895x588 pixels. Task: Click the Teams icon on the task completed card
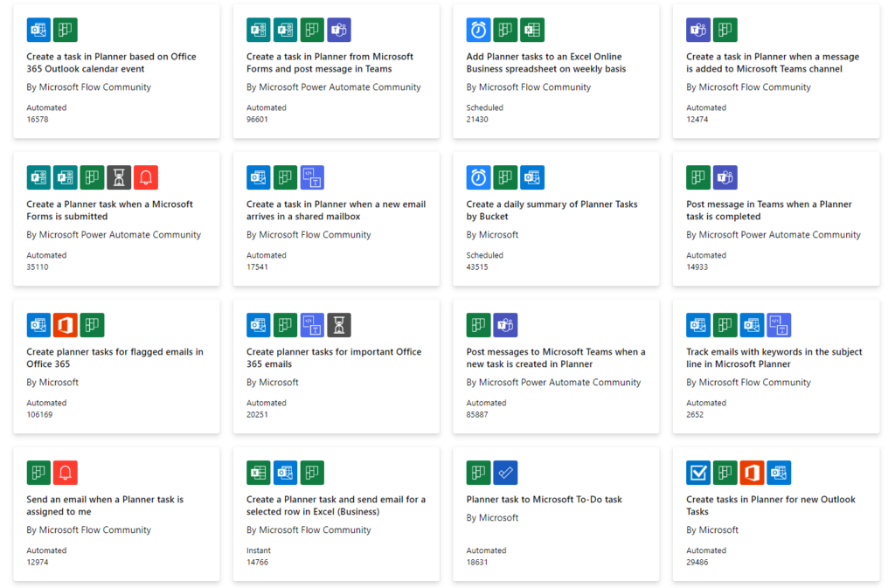[725, 177]
